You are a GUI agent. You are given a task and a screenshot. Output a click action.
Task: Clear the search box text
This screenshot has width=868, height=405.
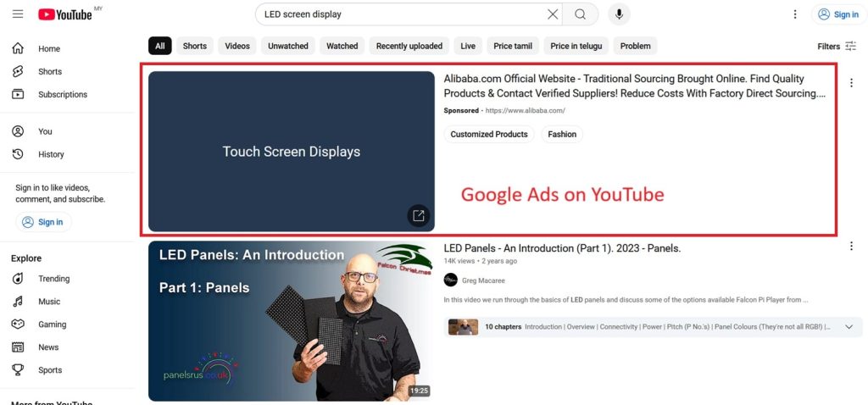coord(553,14)
